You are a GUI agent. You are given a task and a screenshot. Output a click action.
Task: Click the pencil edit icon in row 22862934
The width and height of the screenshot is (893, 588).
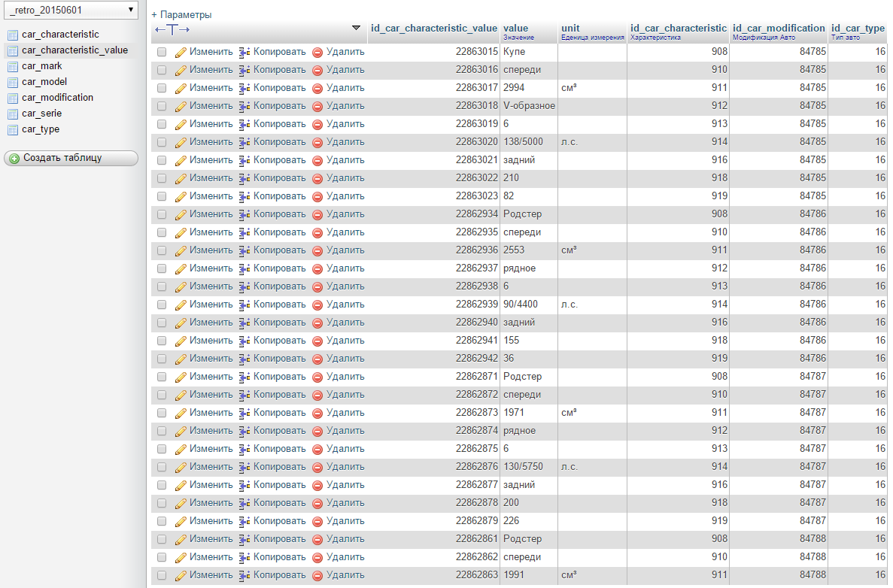pos(181,214)
